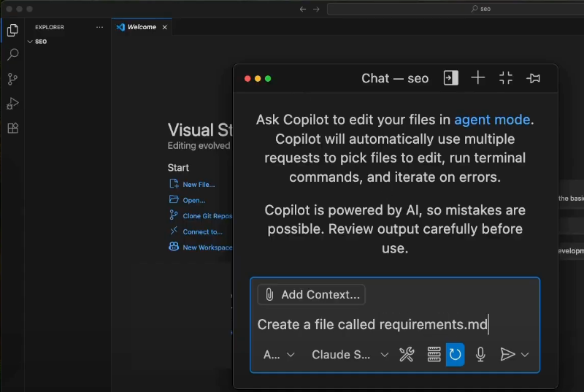Open the Search view in activity bar

point(12,54)
